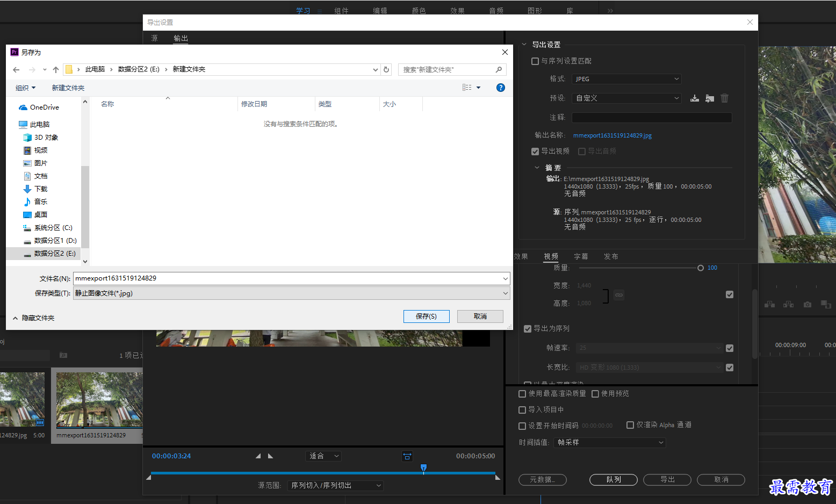This screenshot has height=504, width=836.
Task: Open the 格式 JPEG dropdown
Action: click(626, 79)
